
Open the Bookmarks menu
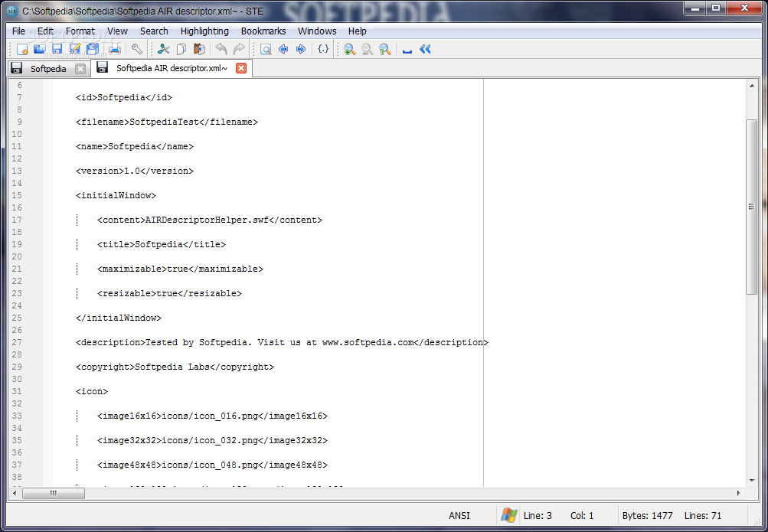pyautogui.click(x=263, y=31)
